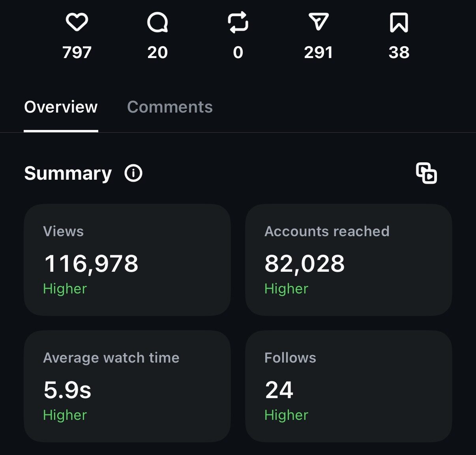Tap the 0 reposts count
The width and height of the screenshot is (476, 455).
[x=238, y=53]
